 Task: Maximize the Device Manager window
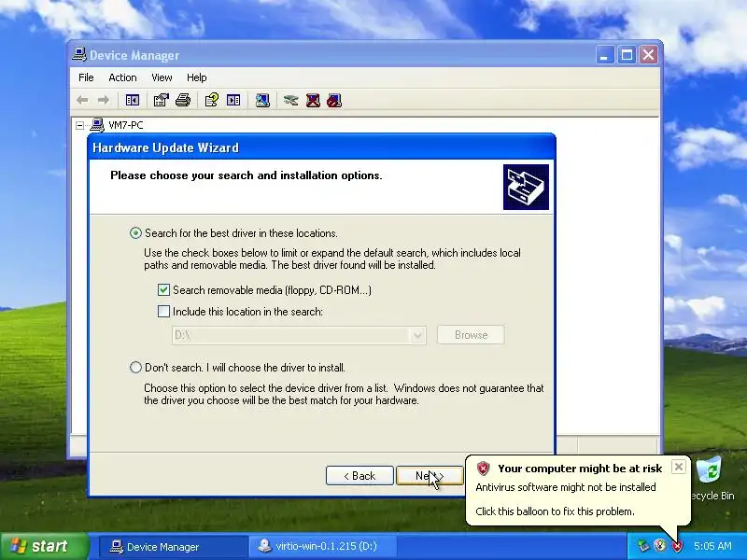pyautogui.click(x=627, y=55)
